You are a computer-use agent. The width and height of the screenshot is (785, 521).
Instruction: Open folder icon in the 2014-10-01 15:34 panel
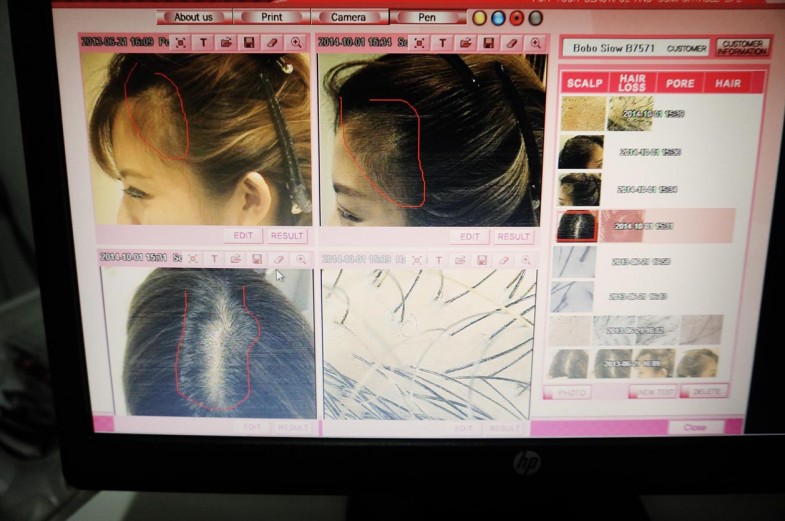point(466,43)
